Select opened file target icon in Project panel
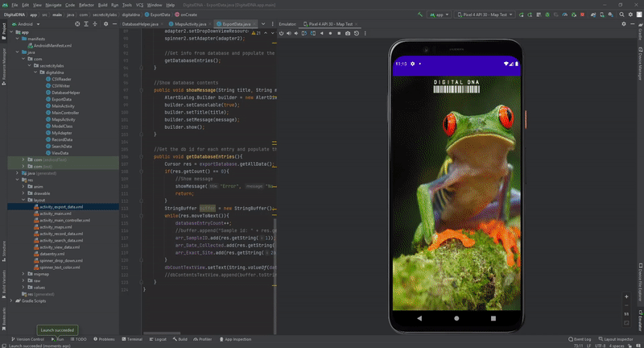Screen dimensions: 644x348 [77, 24]
